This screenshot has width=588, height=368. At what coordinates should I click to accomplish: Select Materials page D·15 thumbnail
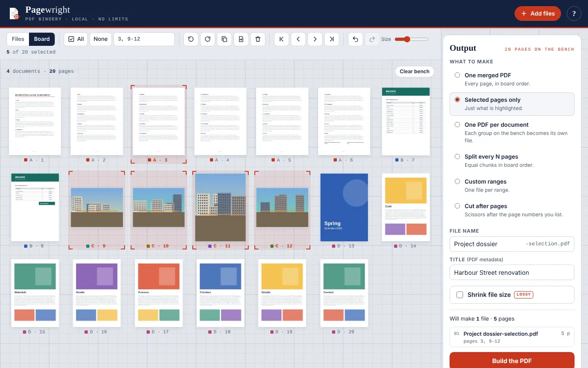pyautogui.click(x=35, y=293)
